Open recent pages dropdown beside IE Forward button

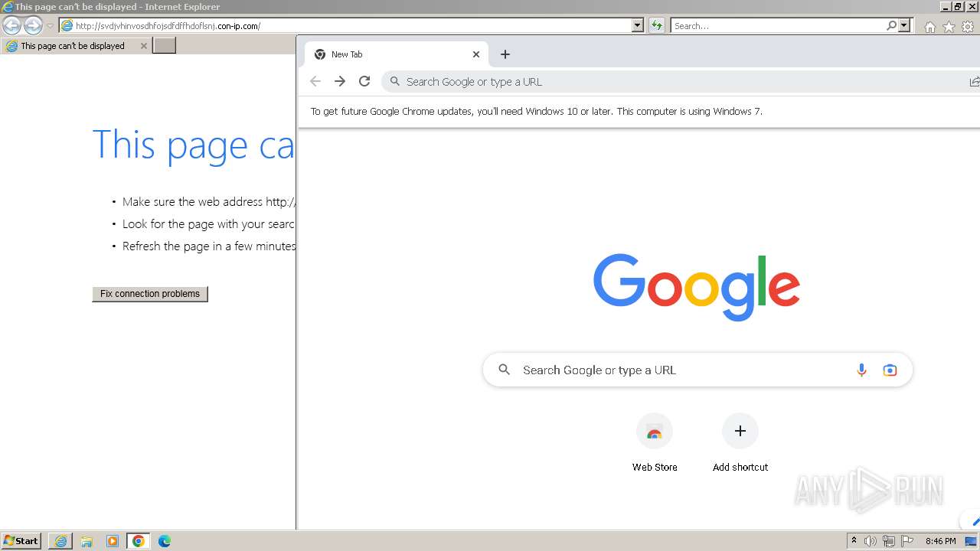[x=50, y=26]
